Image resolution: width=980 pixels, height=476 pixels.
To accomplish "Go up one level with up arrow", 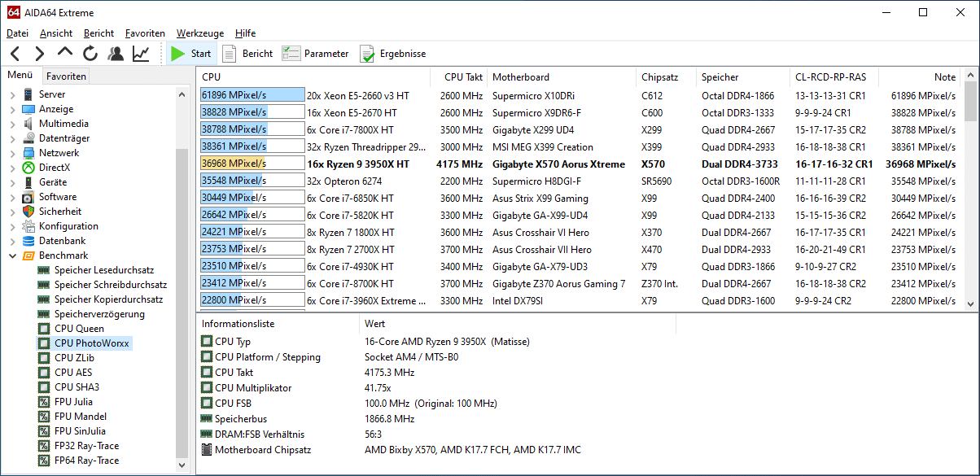I will (65, 53).
